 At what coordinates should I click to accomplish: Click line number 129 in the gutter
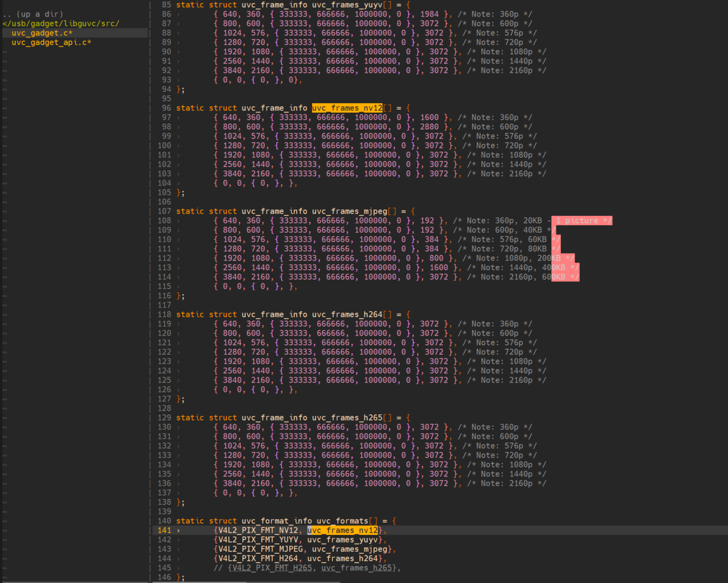pyautogui.click(x=164, y=418)
